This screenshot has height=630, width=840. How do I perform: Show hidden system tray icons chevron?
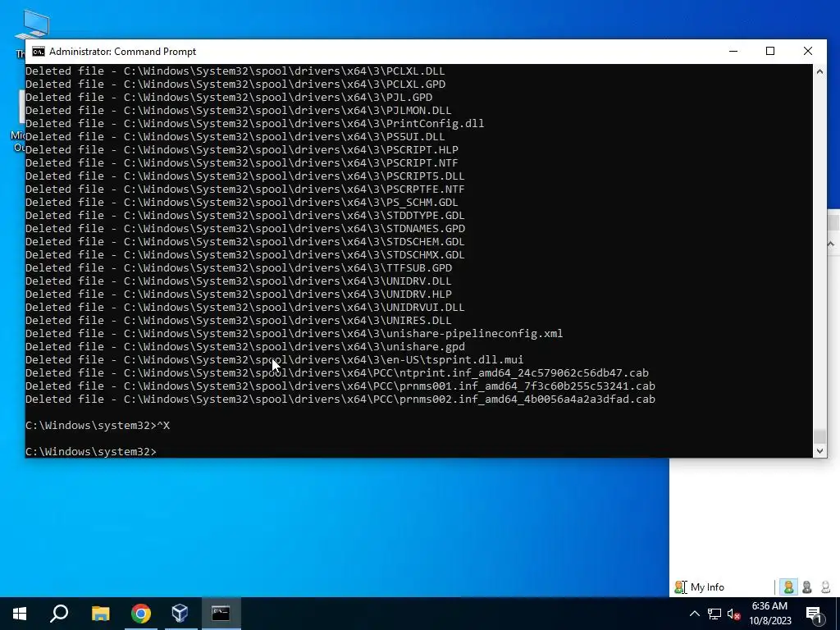pyautogui.click(x=694, y=614)
